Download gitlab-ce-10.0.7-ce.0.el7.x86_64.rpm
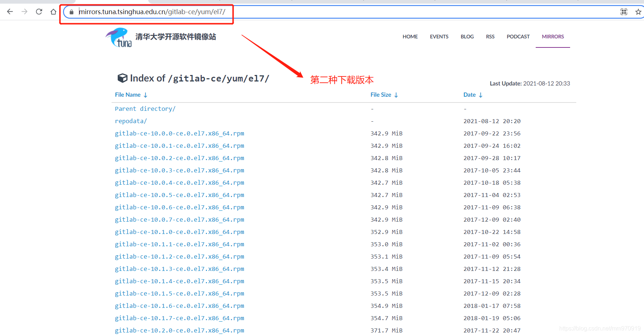The width and height of the screenshot is (644, 335). pyautogui.click(x=180, y=219)
